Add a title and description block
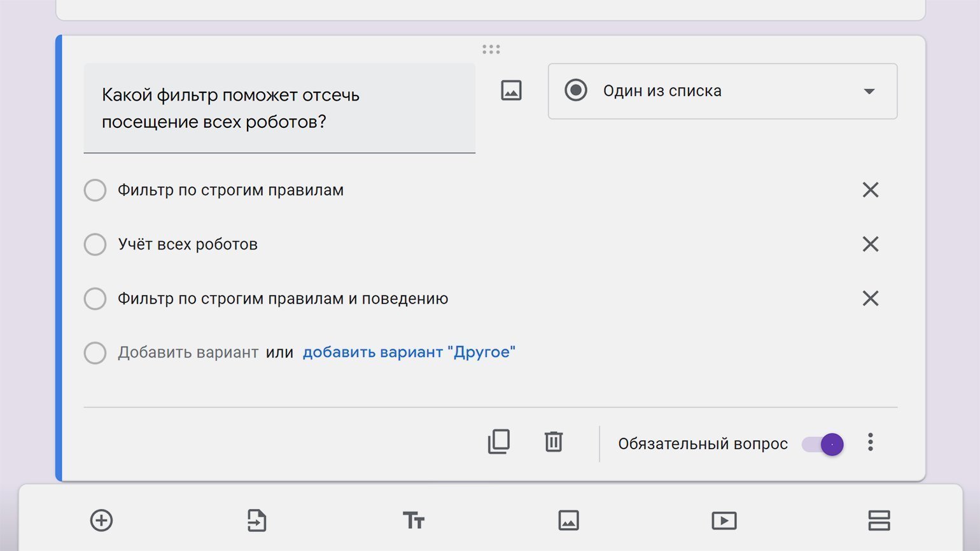 click(x=414, y=520)
